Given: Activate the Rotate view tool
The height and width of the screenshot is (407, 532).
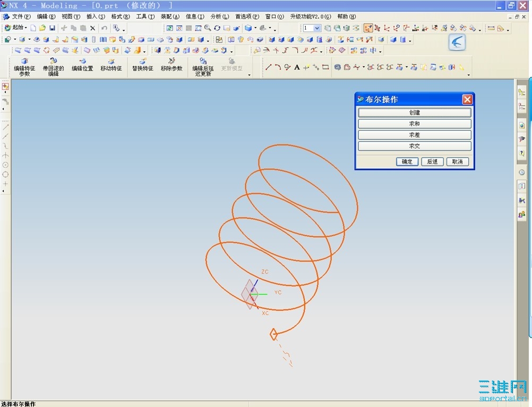Looking at the screenshot, I should [217, 28].
